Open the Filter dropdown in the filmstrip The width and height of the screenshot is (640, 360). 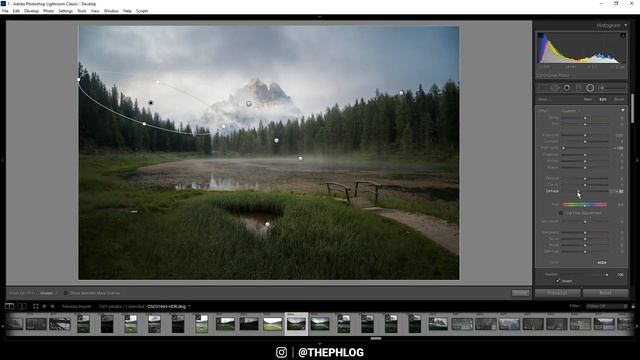pyautogui.click(x=607, y=306)
